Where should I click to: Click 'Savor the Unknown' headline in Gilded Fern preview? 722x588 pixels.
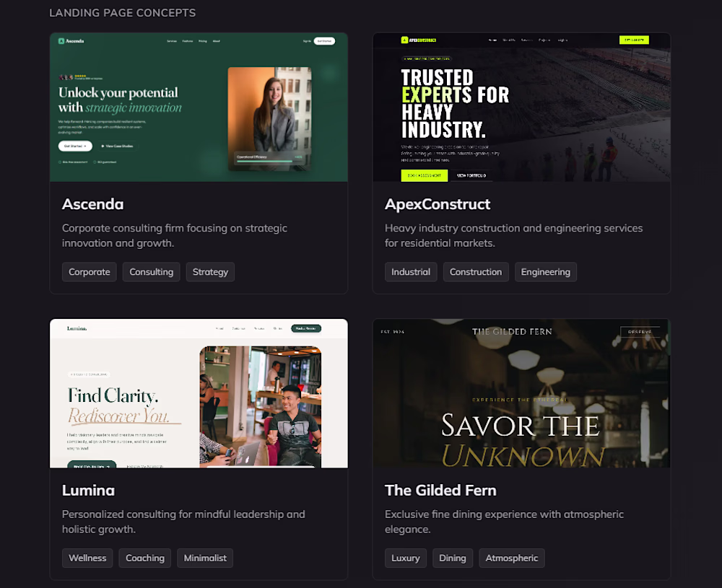click(x=522, y=439)
